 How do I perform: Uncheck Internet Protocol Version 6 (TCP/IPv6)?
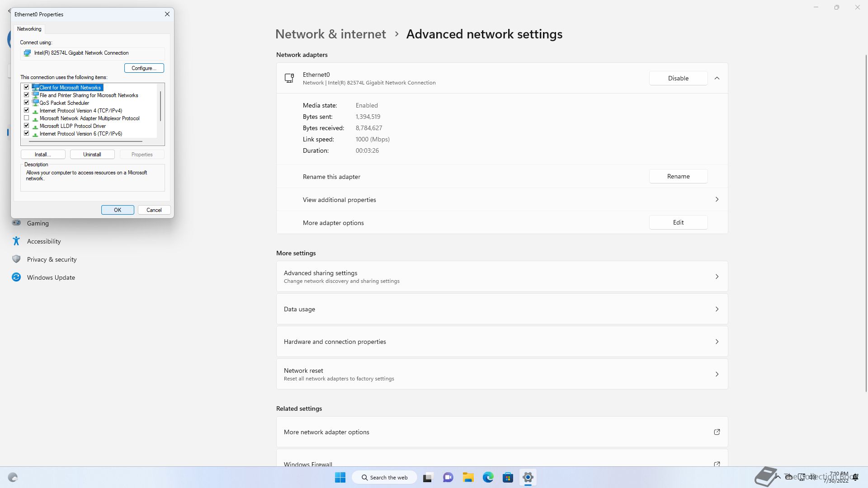(27, 133)
